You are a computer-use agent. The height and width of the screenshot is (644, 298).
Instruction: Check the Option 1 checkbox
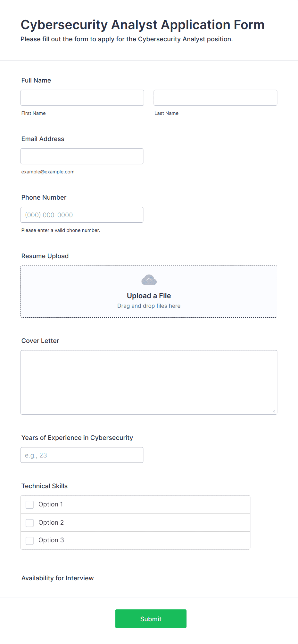(x=29, y=505)
